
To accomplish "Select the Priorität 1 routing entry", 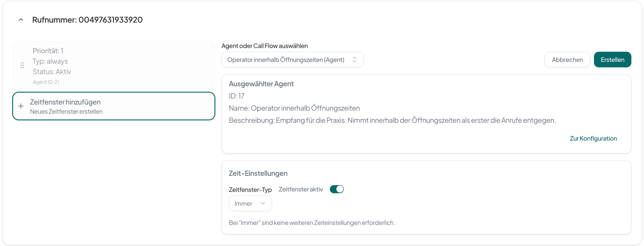I will click(114, 65).
